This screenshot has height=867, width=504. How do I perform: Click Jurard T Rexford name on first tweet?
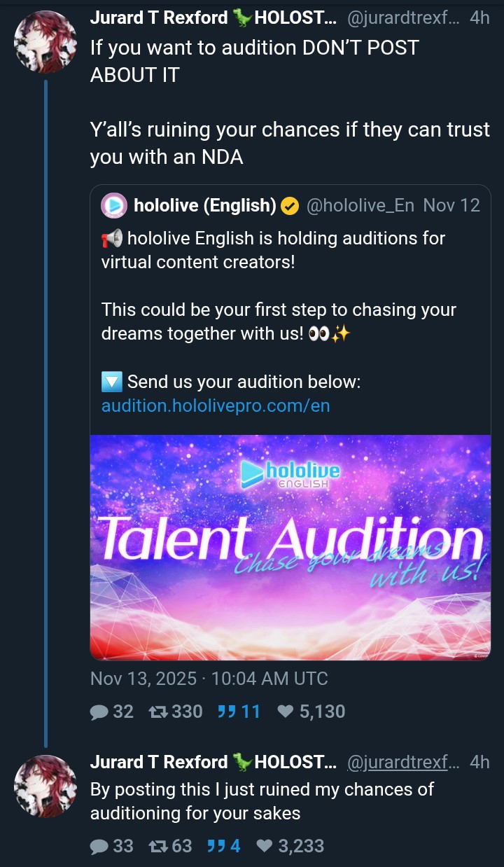(x=159, y=19)
